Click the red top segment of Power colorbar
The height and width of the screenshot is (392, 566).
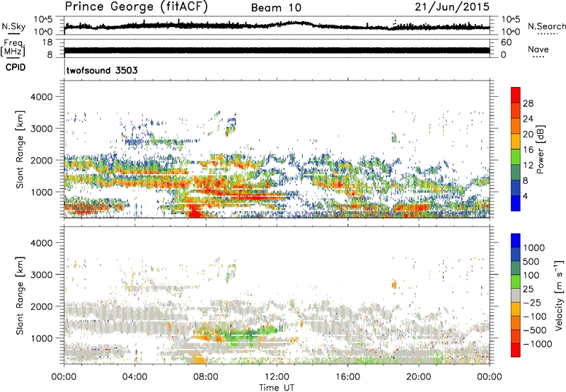pos(516,96)
